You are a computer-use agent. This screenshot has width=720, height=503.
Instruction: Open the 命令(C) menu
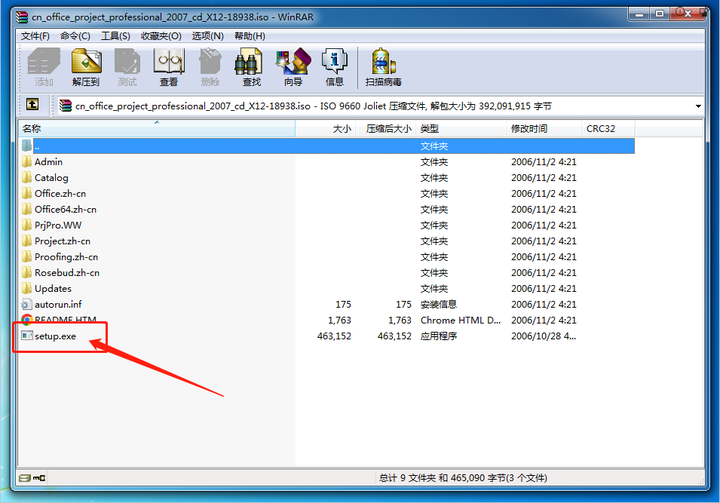(x=75, y=36)
